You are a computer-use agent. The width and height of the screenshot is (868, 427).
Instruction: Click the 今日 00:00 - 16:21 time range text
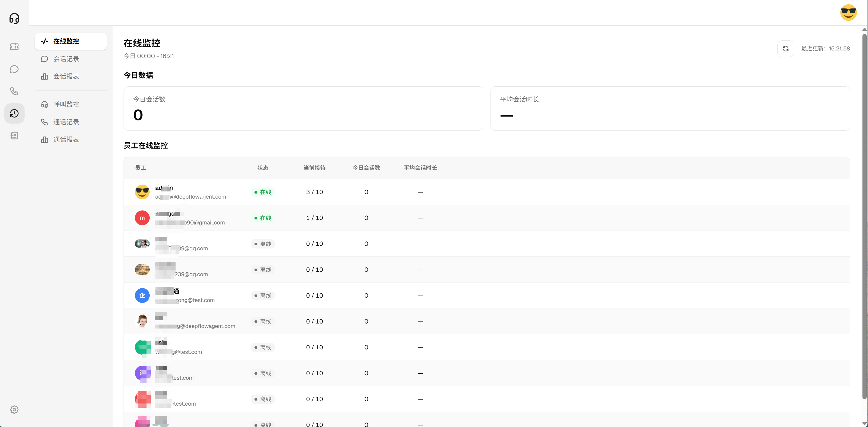149,56
